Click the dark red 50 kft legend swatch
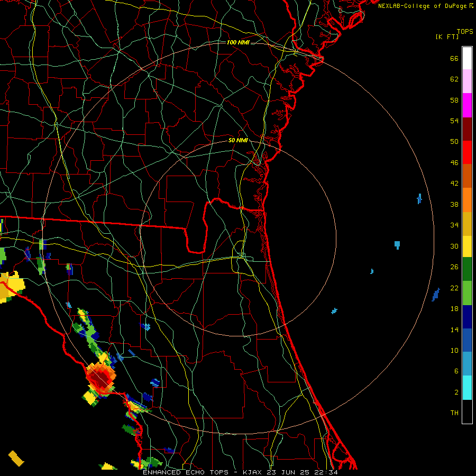 pyautogui.click(x=467, y=129)
